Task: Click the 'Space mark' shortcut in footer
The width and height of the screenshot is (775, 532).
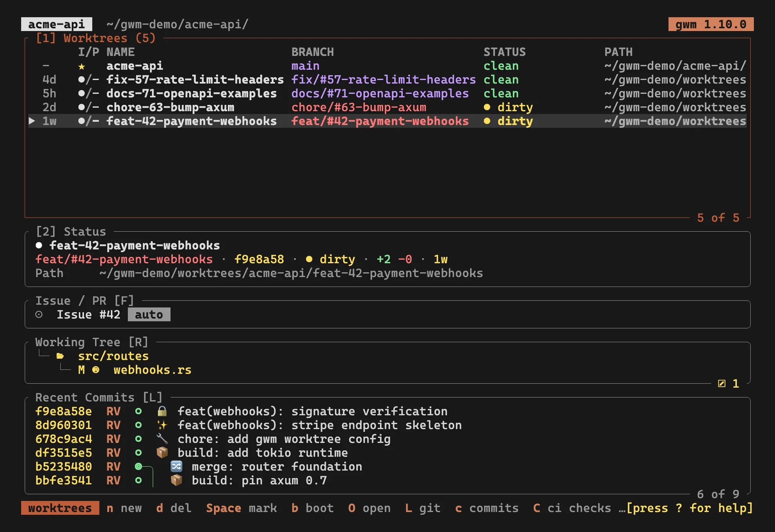Action: coord(242,508)
